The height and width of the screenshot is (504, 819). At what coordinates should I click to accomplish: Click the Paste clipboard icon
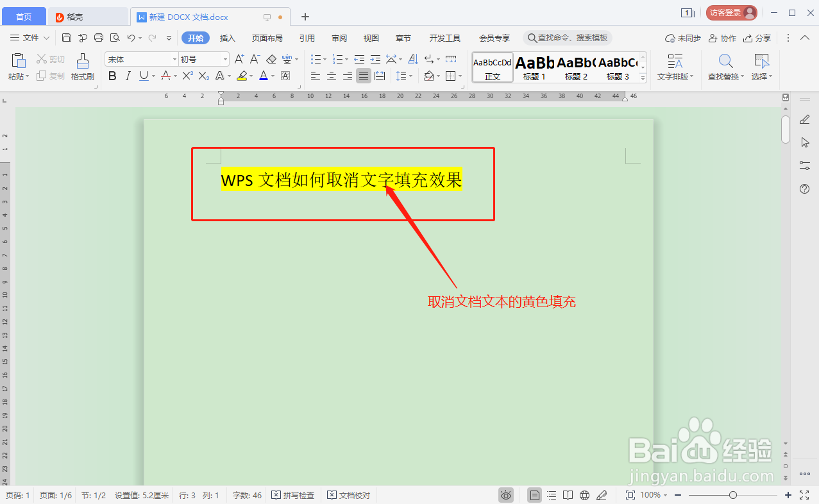(x=19, y=61)
